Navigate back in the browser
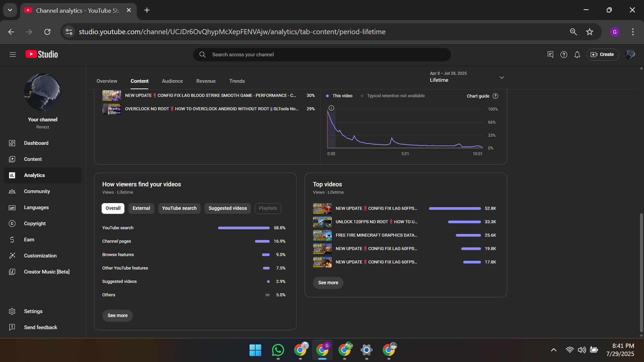The height and width of the screenshot is (362, 644). point(11,32)
